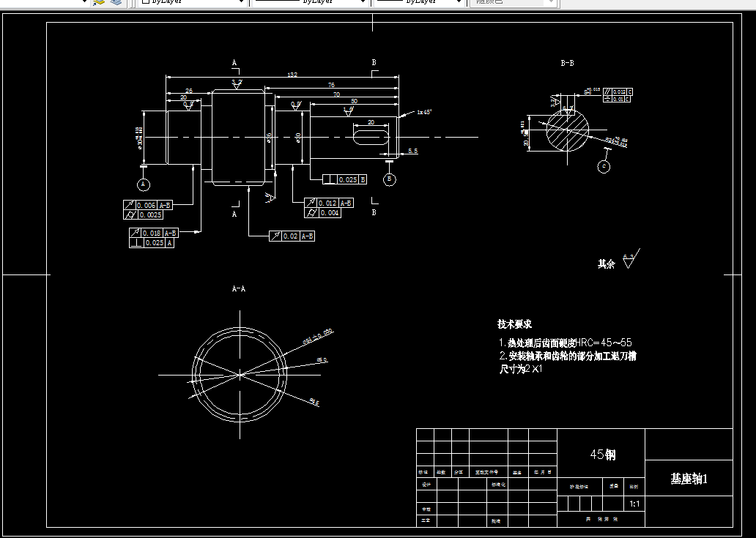The width and height of the screenshot is (756, 538).
Task: Select the 76 length dimension
Action: click(x=331, y=85)
